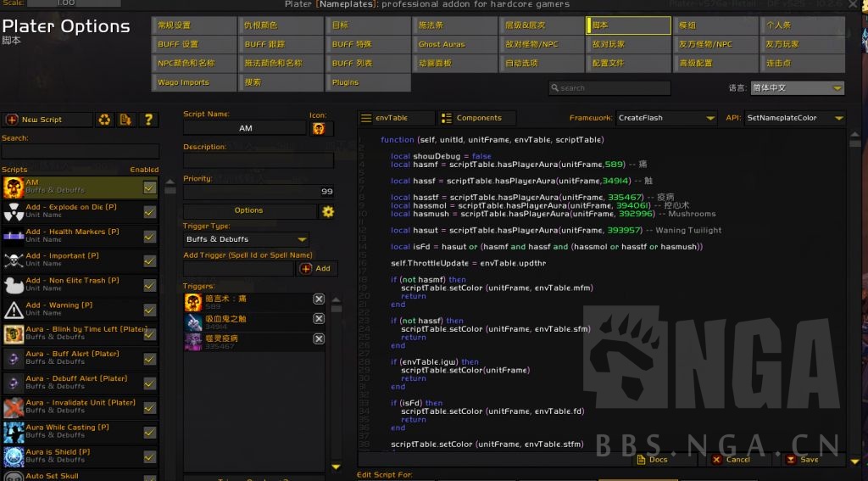Open the Trigger Type dropdown
Image resolution: width=868 pixels, height=481 pixels.
pos(246,240)
